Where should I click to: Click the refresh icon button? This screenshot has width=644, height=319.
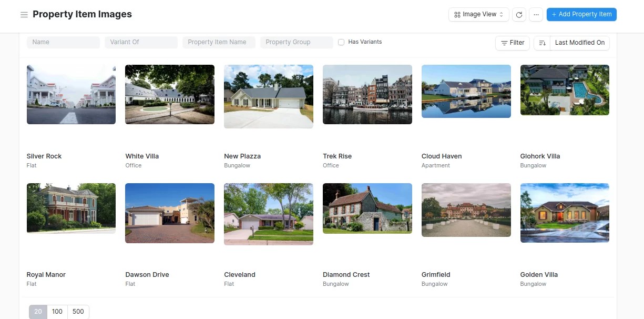(x=519, y=15)
